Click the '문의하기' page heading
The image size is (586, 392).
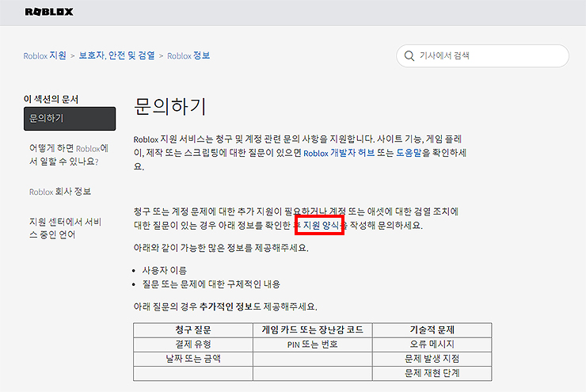pos(170,107)
